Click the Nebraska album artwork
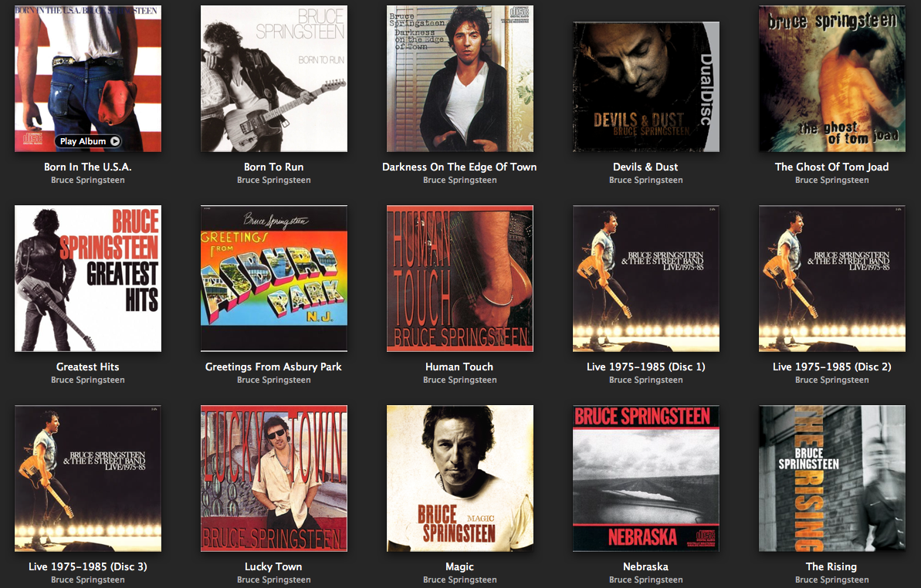Viewport: 921px width, 588px height. [646, 478]
